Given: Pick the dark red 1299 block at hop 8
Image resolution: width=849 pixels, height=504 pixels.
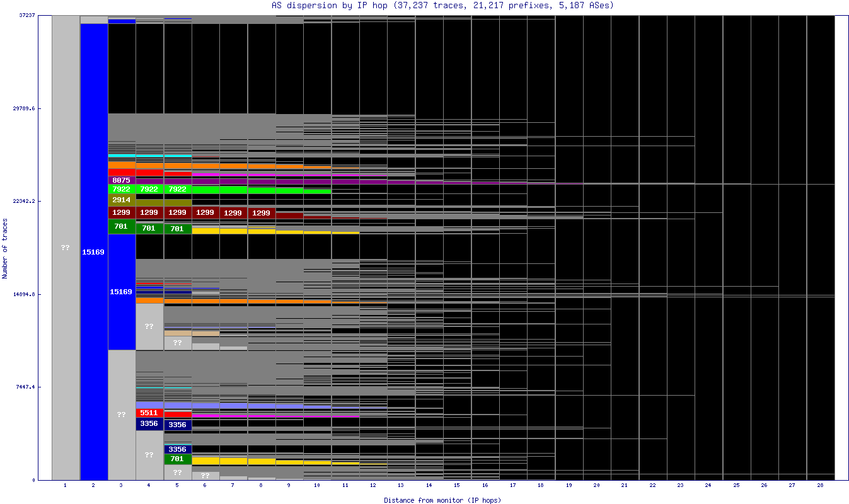Looking at the screenshot, I should [x=261, y=213].
